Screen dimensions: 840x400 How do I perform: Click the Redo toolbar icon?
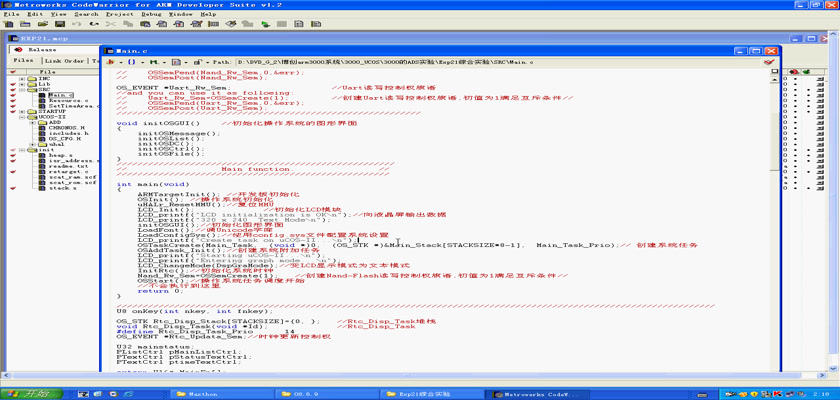[94, 24]
